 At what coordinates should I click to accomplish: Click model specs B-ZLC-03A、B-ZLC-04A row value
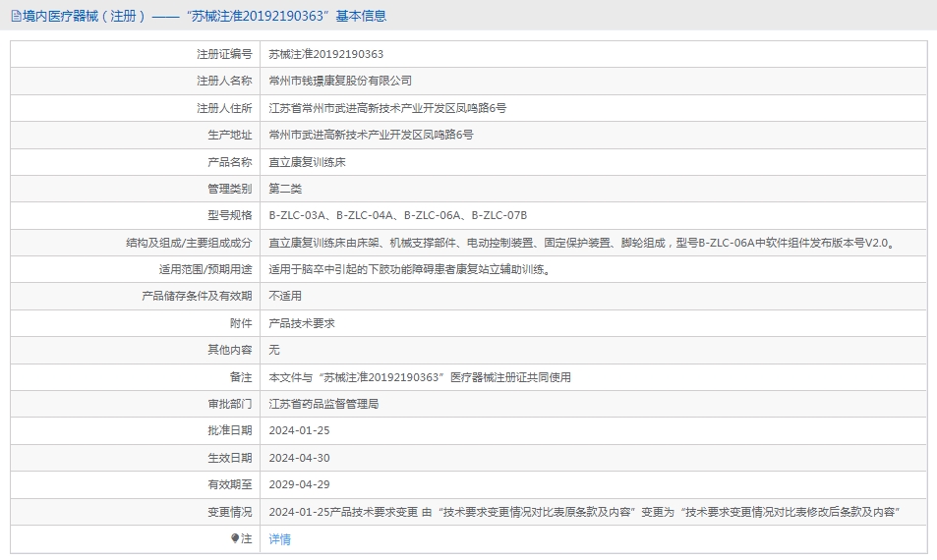click(x=398, y=215)
